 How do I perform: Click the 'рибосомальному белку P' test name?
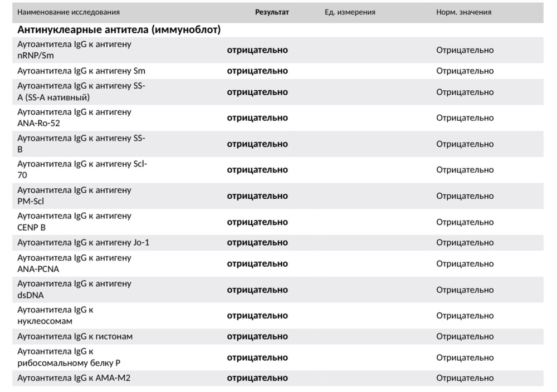(69, 357)
